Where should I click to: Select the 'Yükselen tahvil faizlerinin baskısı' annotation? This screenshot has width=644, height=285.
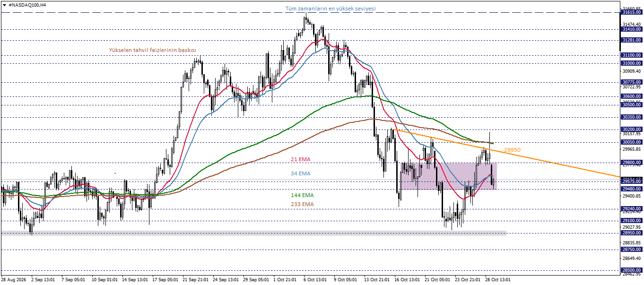tap(152, 50)
